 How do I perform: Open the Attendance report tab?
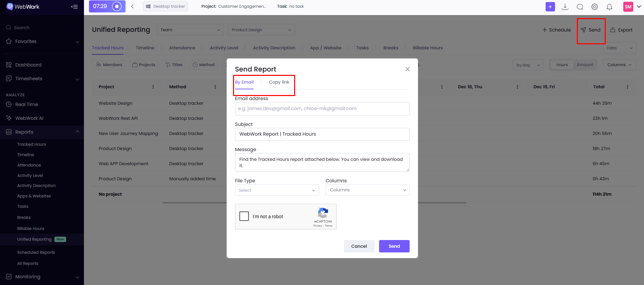click(x=182, y=48)
